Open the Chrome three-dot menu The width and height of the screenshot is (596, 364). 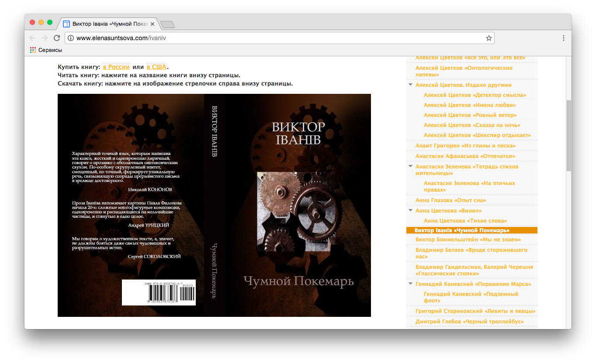[563, 38]
